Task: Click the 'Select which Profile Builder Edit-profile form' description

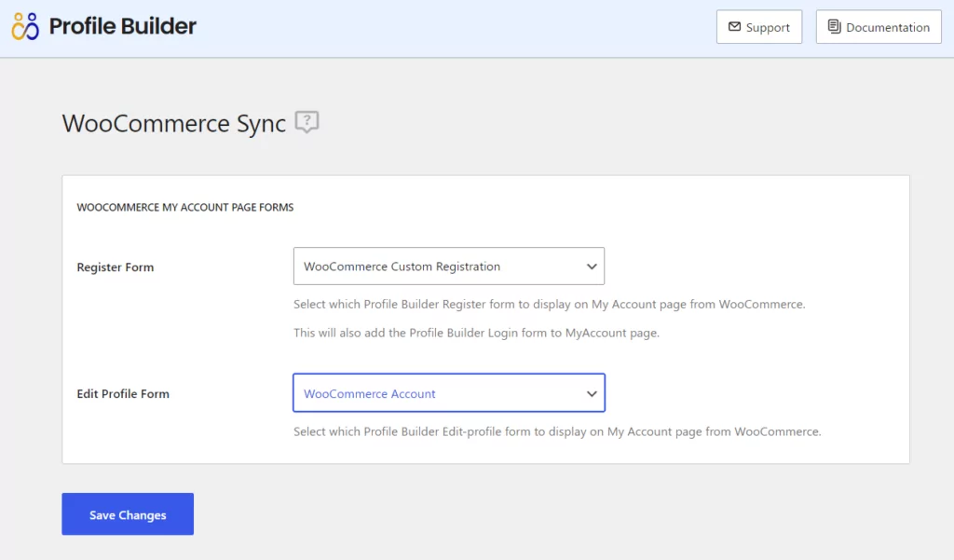Action: point(557,431)
